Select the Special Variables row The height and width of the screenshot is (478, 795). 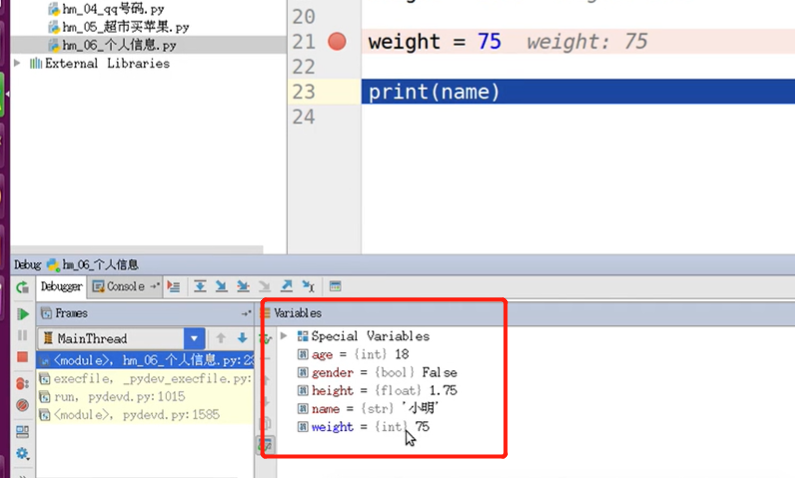pyautogui.click(x=364, y=336)
